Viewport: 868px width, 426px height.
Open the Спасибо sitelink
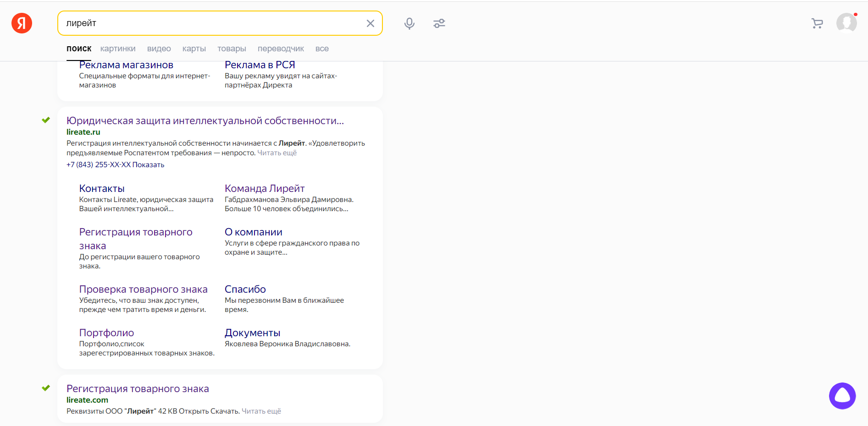tap(245, 289)
